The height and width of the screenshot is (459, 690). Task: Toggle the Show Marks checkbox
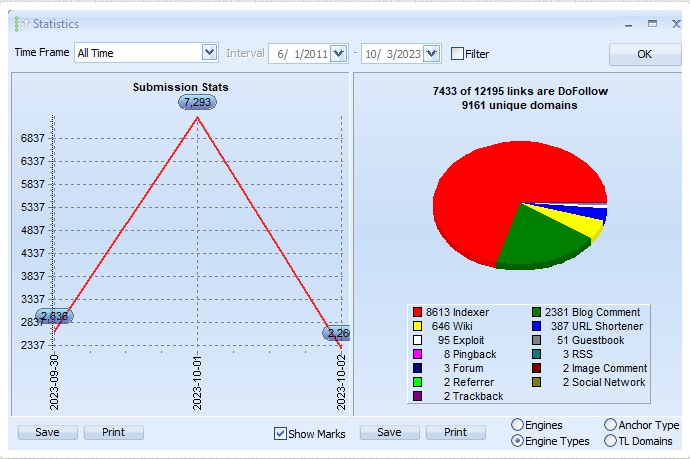tap(280, 433)
